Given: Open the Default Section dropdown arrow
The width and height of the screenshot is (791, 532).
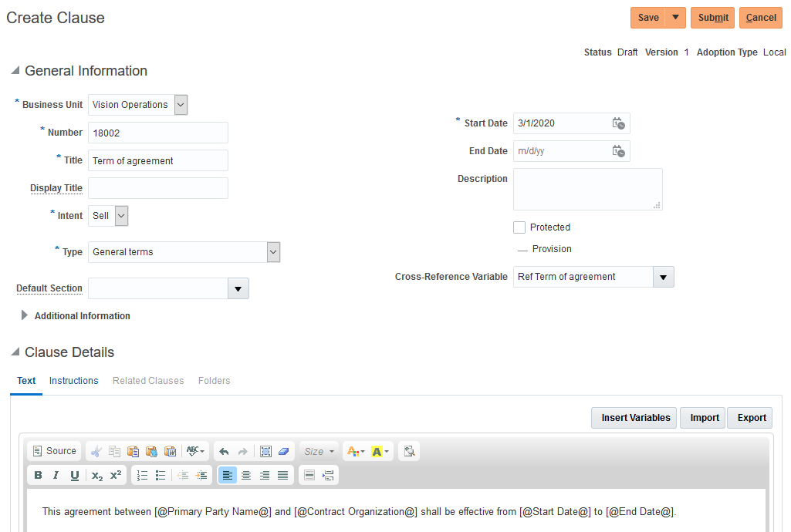Looking at the screenshot, I should point(238,288).
